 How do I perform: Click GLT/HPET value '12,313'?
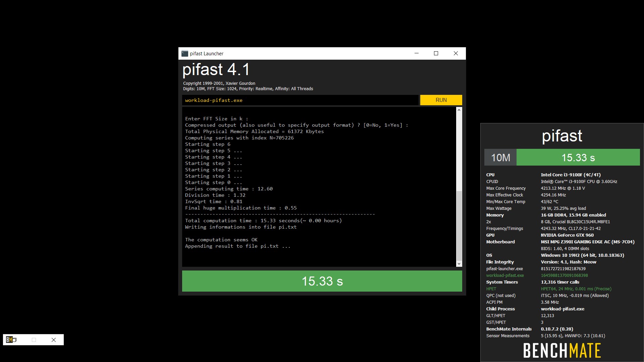(547, 316)
